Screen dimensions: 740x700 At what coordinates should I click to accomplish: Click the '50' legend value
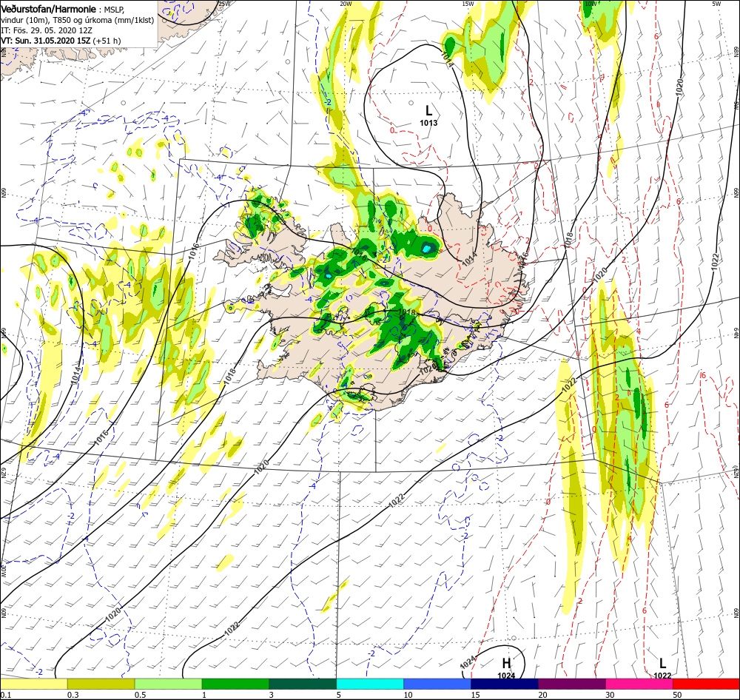point(677,695)
